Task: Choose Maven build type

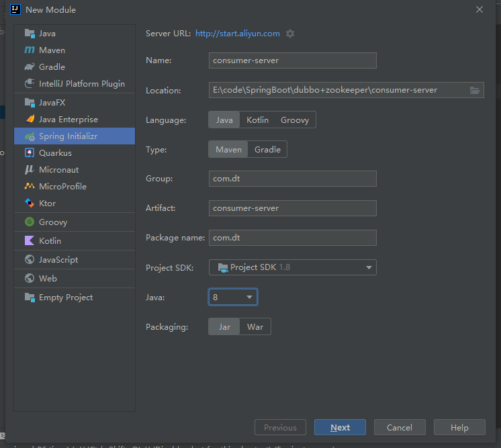Action: coord(228,149)
